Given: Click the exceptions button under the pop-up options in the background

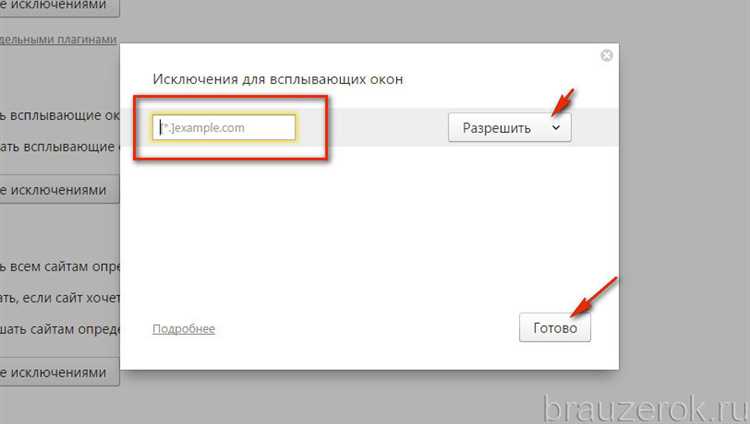Looking at the screenshot, I should pos(59,190).
